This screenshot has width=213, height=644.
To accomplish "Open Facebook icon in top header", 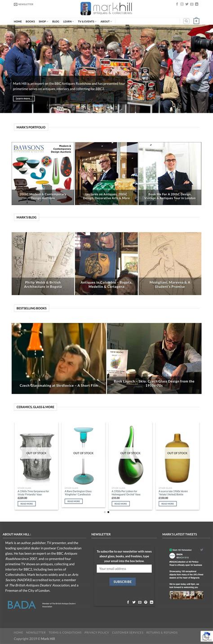I will [x=177, y=4].
